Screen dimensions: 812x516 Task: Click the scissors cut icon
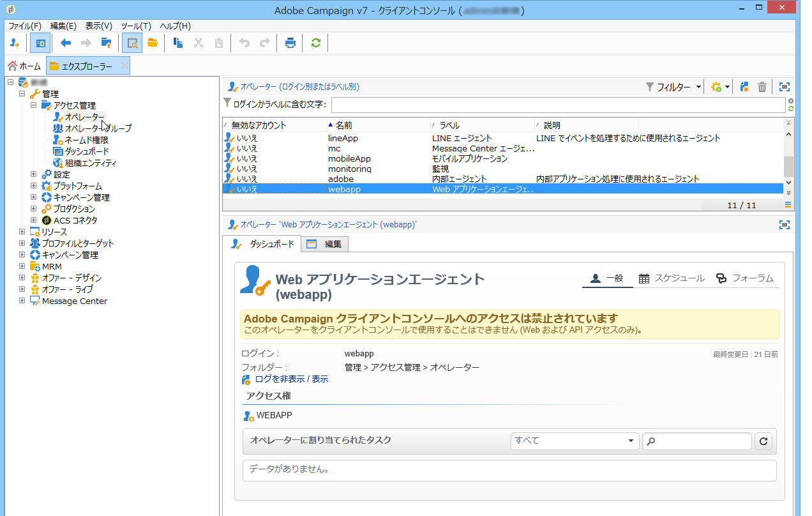199,43
